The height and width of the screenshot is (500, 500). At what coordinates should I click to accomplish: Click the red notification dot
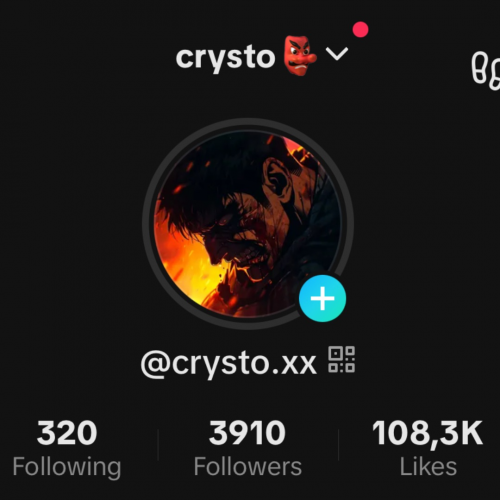pyautogui.click(x=360, y=30)
